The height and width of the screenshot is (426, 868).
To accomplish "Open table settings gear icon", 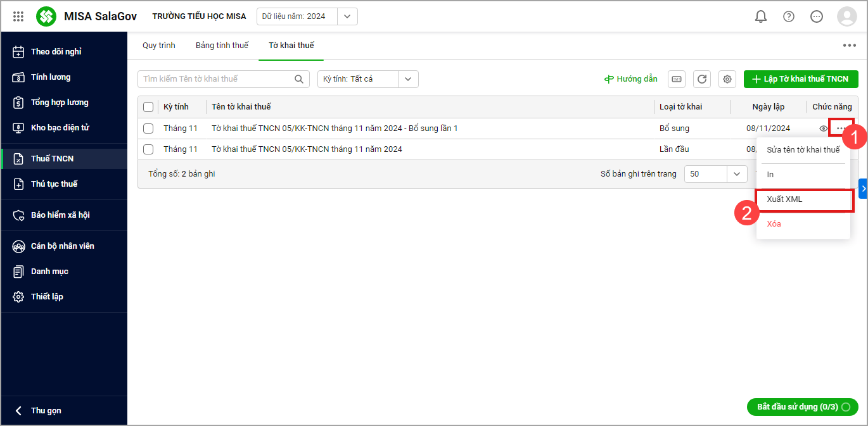I will (x=727, y=79).
